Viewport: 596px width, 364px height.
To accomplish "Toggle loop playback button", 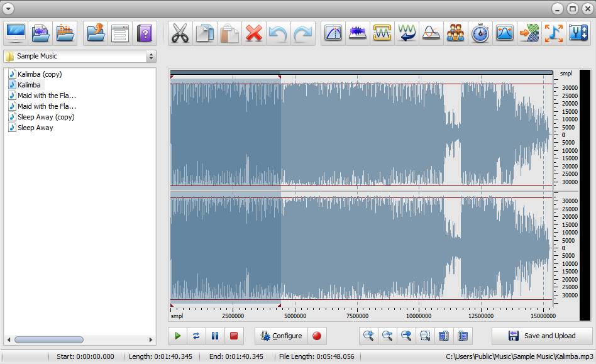I will (196, 336).
